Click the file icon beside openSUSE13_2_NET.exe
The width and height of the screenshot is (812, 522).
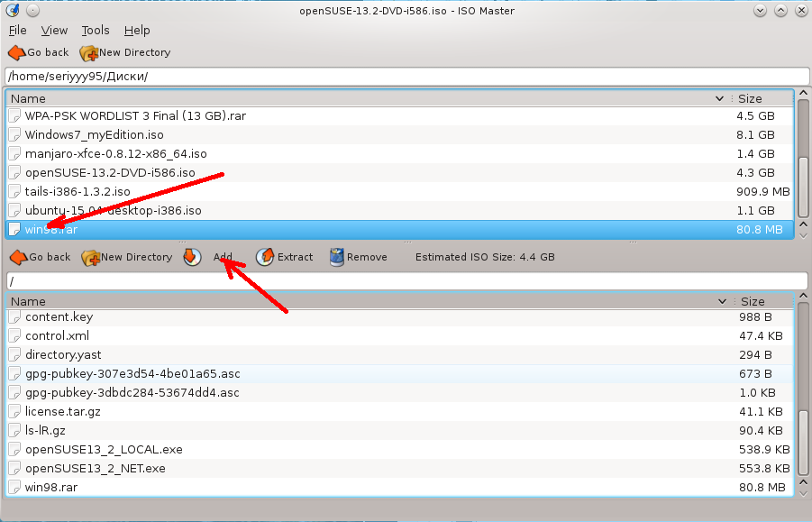pyautogui.click(x=14, y=468)
